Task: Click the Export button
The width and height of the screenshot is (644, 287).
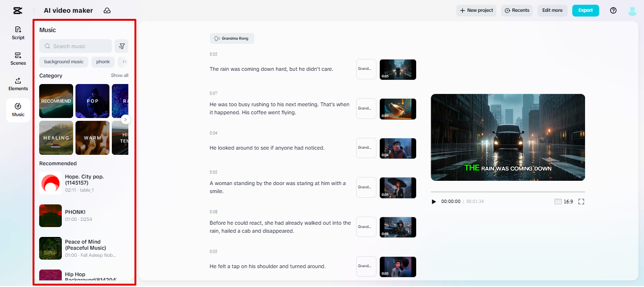Action: tap(585, 10)
